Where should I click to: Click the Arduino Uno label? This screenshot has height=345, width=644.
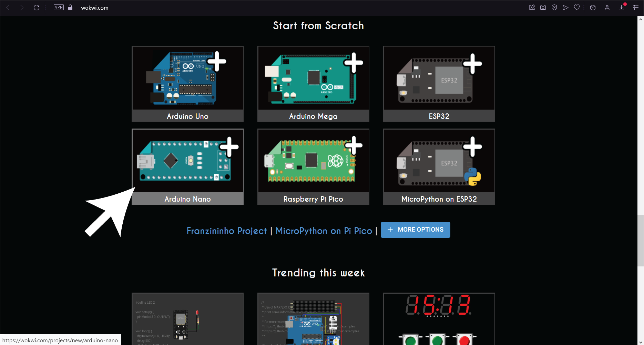tap(187, 116)
